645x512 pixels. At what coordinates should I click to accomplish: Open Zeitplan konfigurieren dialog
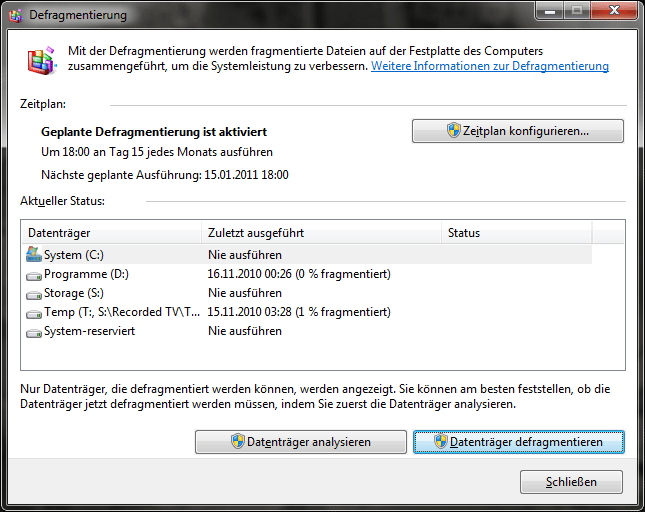click(518, 131)
